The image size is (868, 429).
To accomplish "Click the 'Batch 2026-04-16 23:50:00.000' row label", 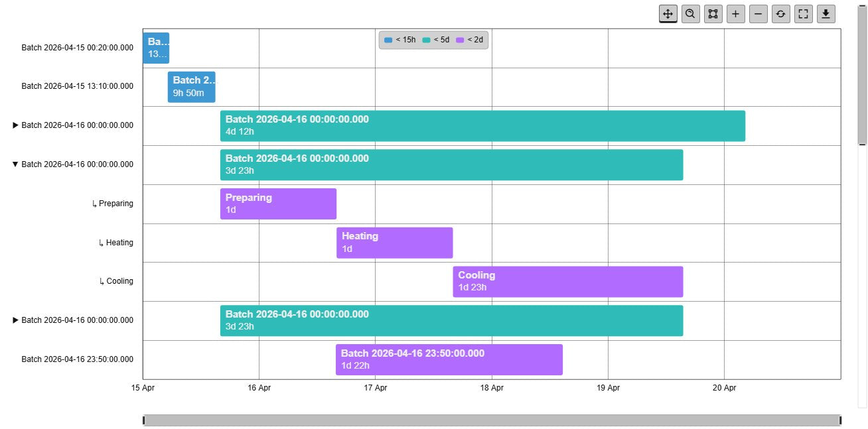I will point(77,359).
